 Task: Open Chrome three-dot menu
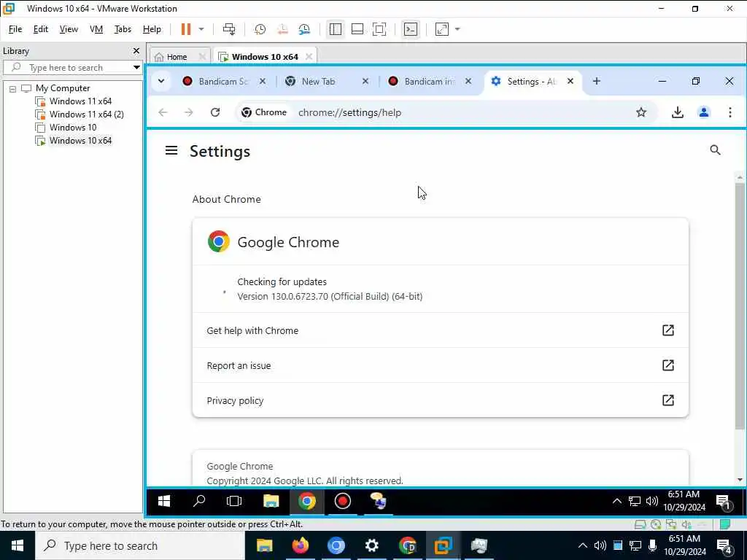tap(729, 112)
